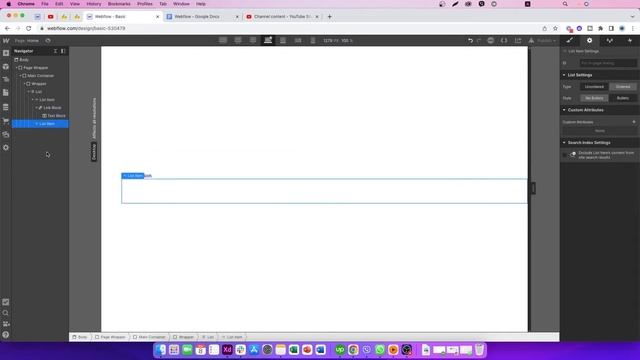Collapse Main Container in Navigator

point(21,76)
